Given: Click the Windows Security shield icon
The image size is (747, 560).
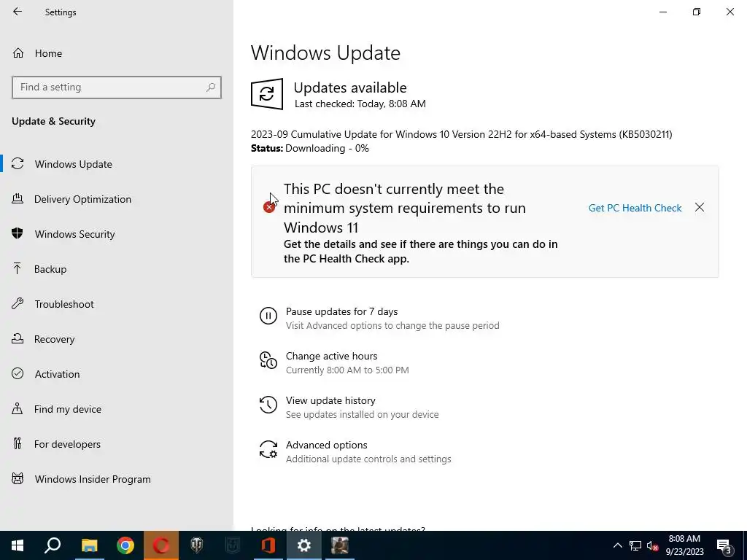Looking at the screenshot, I should [18, 233].
